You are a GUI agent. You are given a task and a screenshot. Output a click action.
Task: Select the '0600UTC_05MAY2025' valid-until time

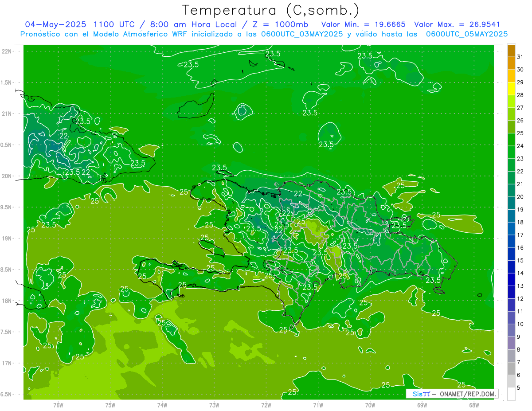467,34
